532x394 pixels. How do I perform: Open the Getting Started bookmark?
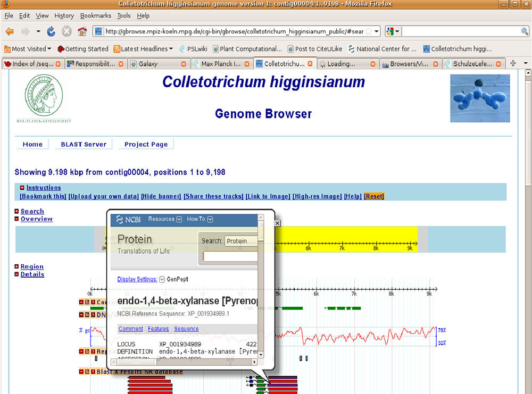coord(83,49)
